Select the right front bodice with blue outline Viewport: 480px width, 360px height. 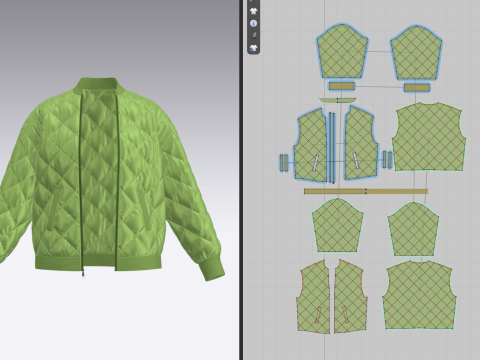pos(361,143)
